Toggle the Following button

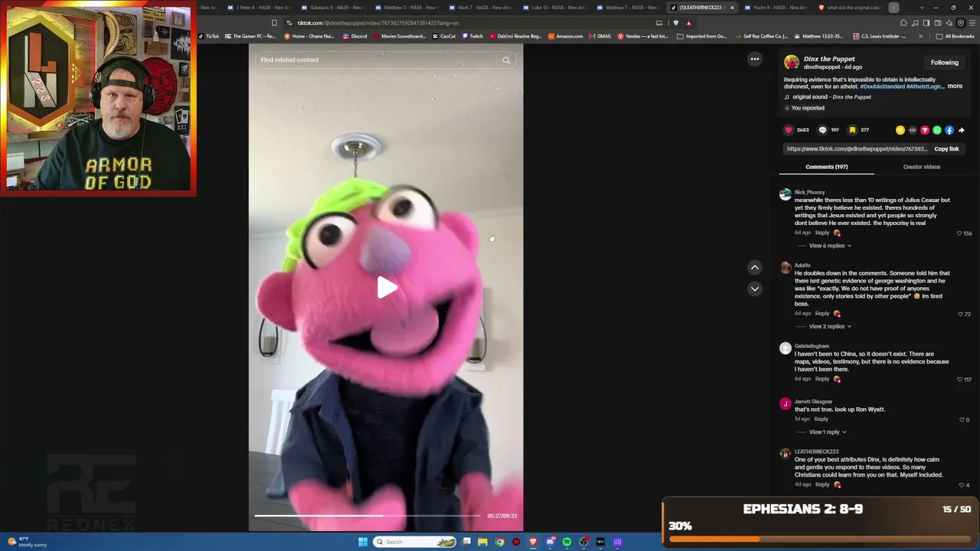[x=944, y=63]
